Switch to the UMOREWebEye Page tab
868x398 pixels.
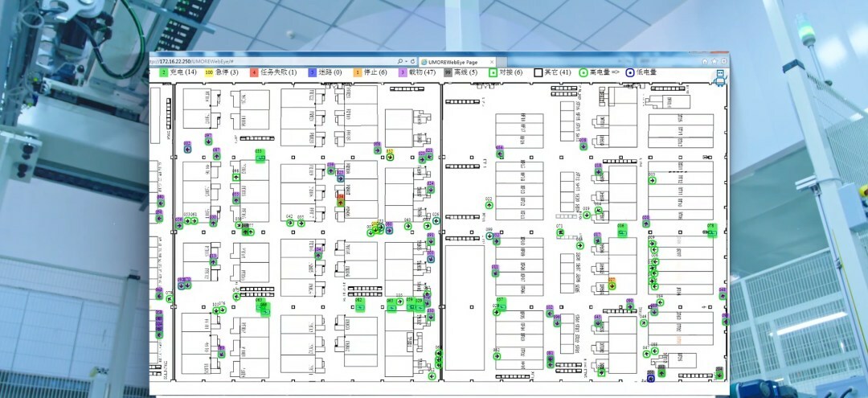point(450,61)
